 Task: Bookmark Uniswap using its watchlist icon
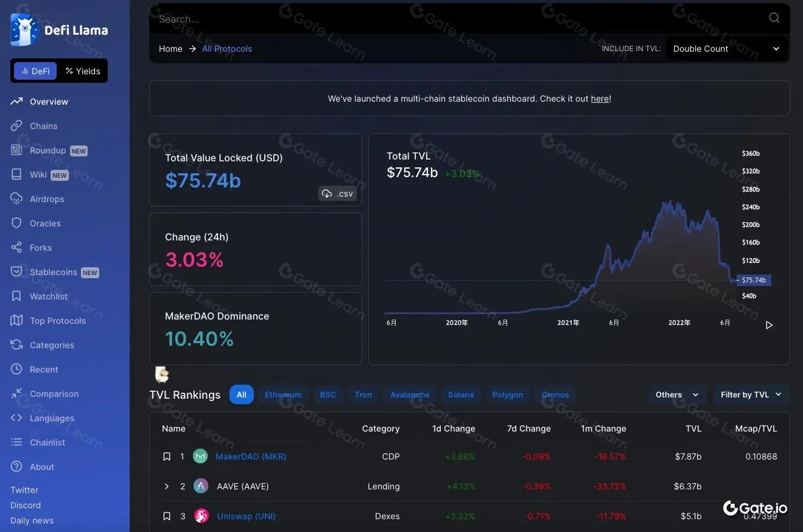[x=167, y=516]
